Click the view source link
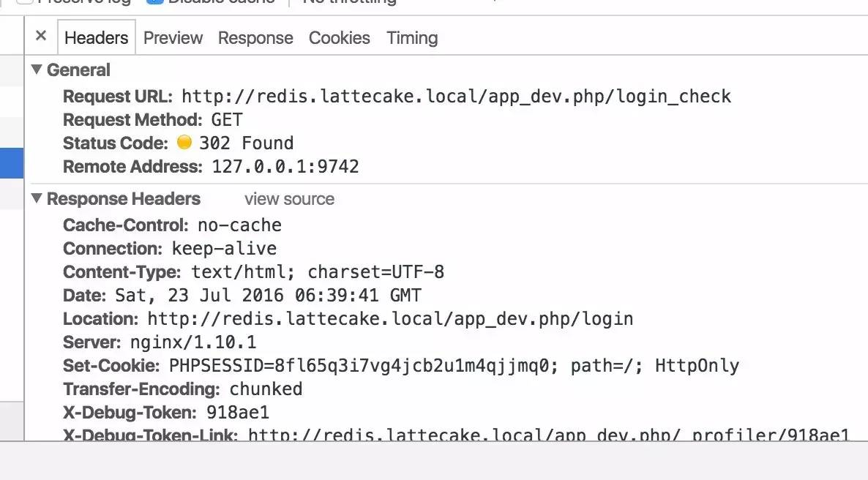Viewport: 868px width, 480px height. click(290, 199)
